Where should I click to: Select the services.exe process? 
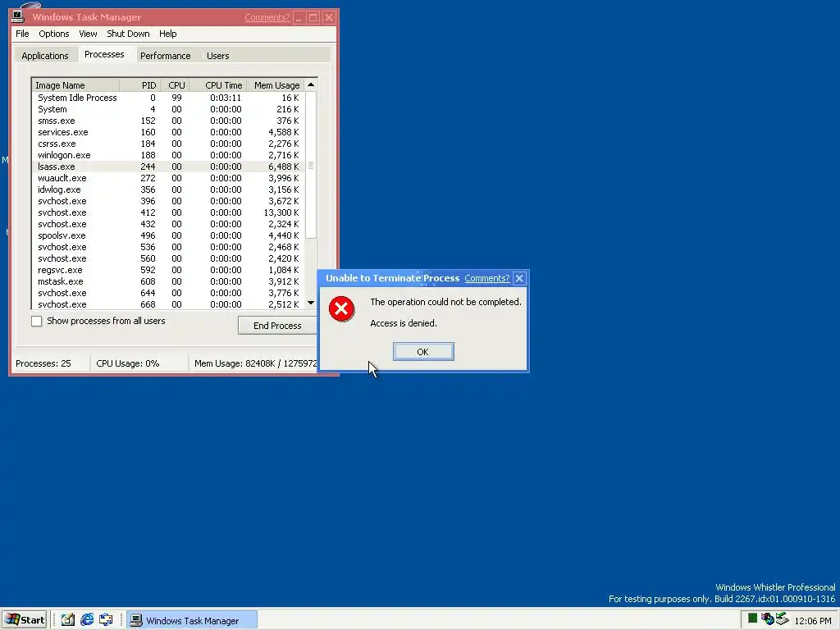point(168,132)
